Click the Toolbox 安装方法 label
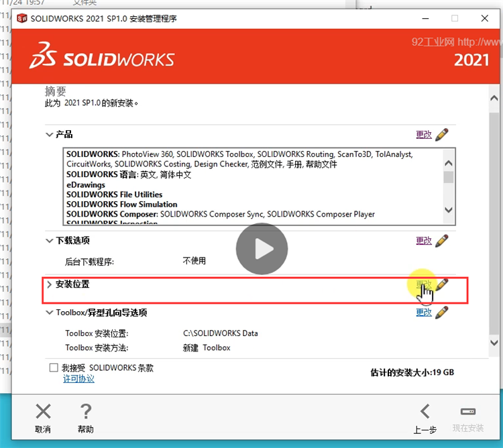 (97, 348)
